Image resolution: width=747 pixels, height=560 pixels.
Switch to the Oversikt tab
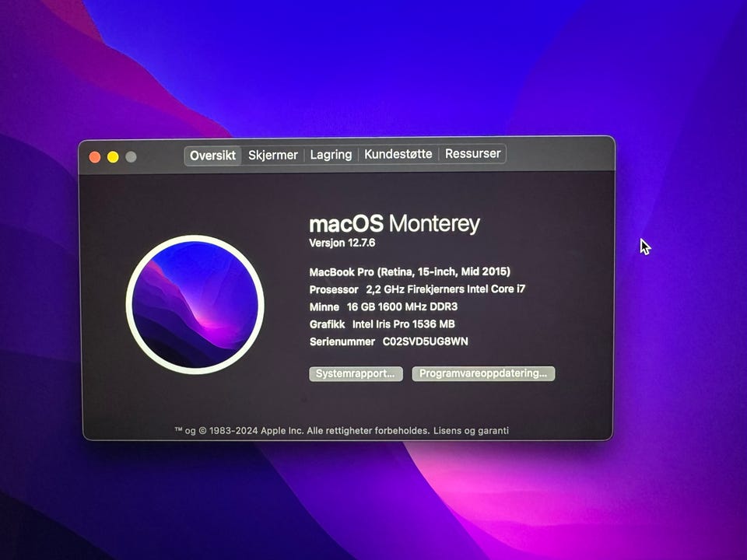coord(212,156)
